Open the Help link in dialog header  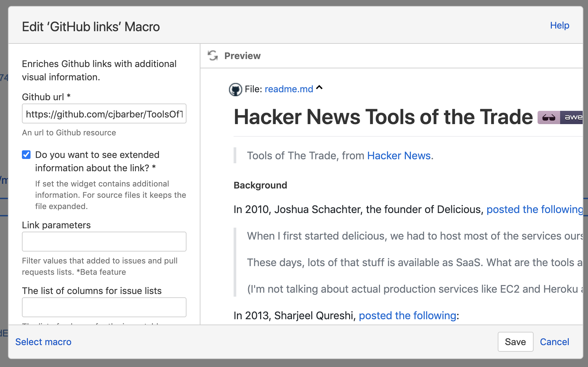pos(559,26)
